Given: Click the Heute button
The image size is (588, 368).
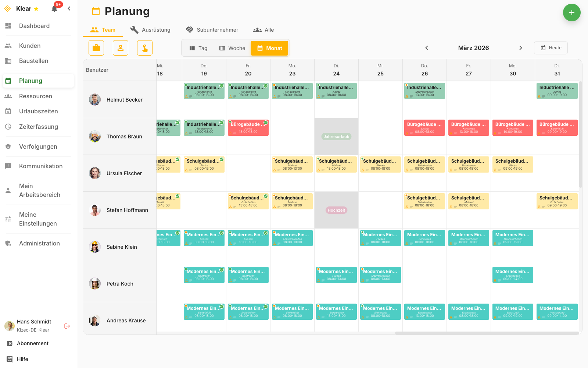Looking at the screenshot, I should 551,48.
